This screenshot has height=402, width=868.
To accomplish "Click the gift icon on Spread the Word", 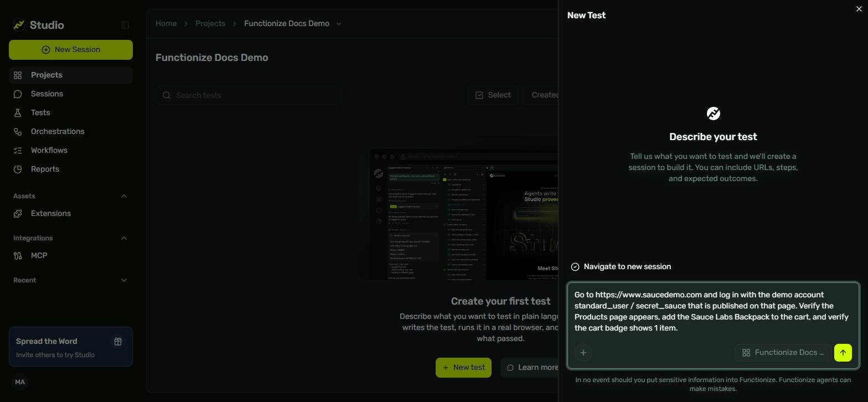I will pos(118,342).
